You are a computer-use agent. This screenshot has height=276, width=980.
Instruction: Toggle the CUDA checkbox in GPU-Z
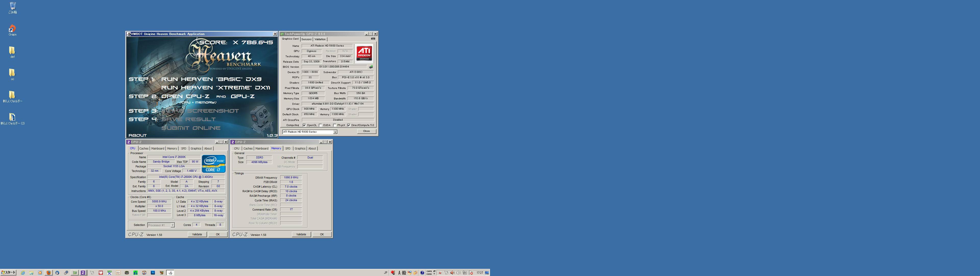point(320,125)
